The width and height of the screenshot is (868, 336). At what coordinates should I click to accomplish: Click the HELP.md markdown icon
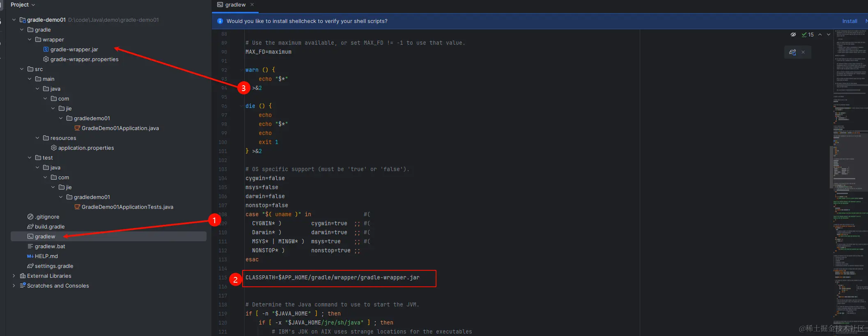pos(30,256)
